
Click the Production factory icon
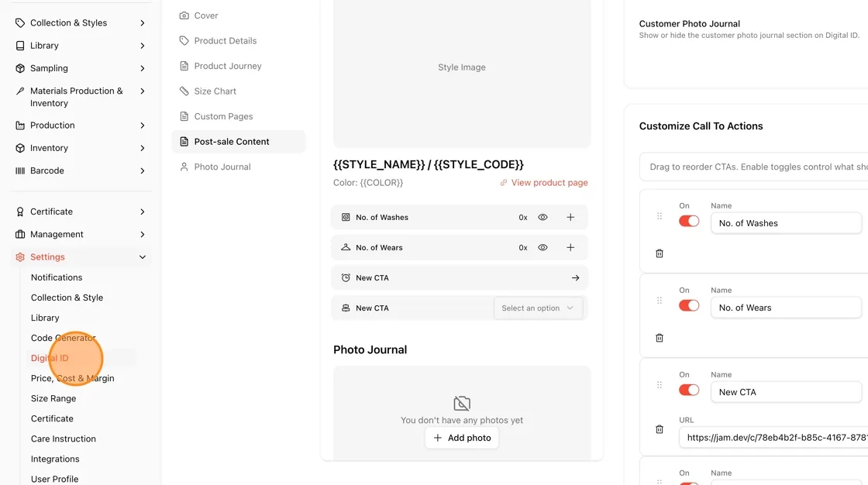click(x=20, y=126)
